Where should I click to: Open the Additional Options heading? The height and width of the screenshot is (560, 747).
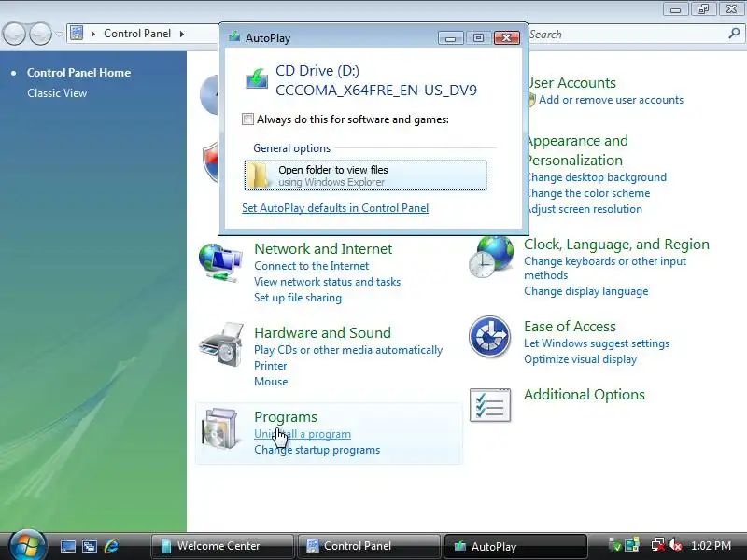point(585,394)
